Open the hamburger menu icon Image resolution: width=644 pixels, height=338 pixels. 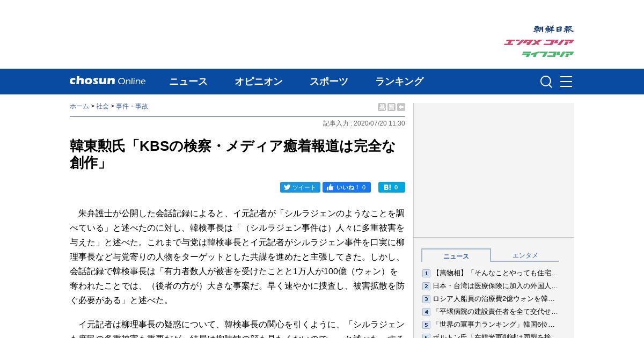tap(566, 82)
